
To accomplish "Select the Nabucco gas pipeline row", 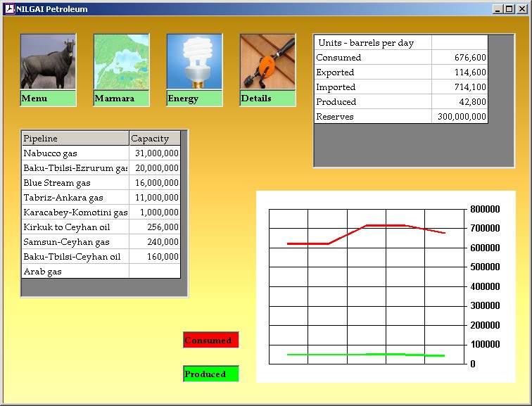I will pos(75,153).
